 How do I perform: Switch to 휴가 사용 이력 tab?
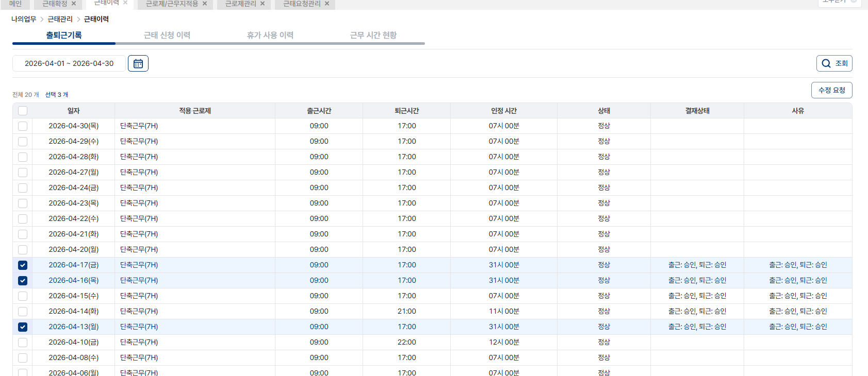click(x=270, y=35)
